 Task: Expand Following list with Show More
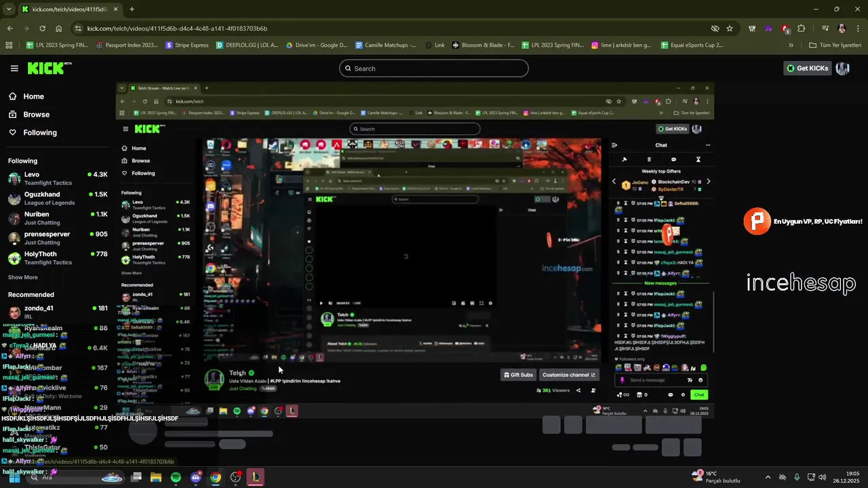[22, 277]
